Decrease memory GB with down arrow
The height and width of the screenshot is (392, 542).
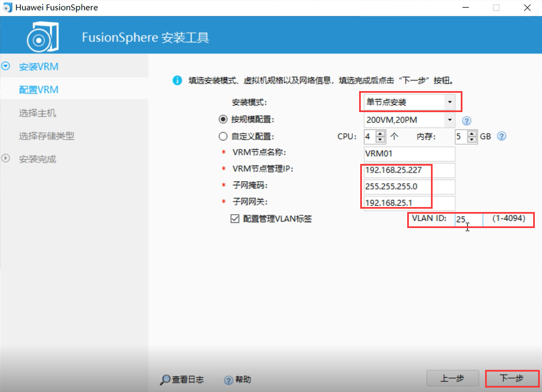472,139
